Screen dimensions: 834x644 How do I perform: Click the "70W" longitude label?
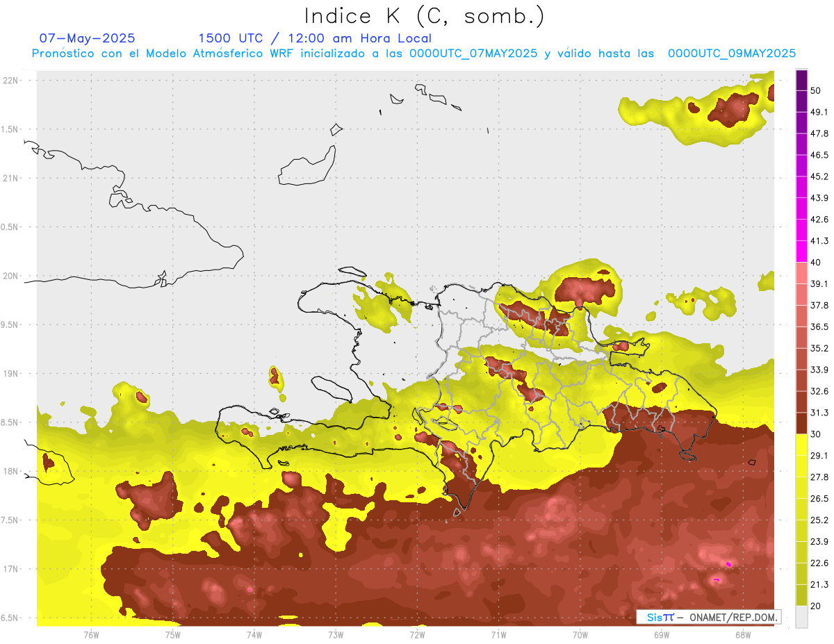tap(580, 634)
